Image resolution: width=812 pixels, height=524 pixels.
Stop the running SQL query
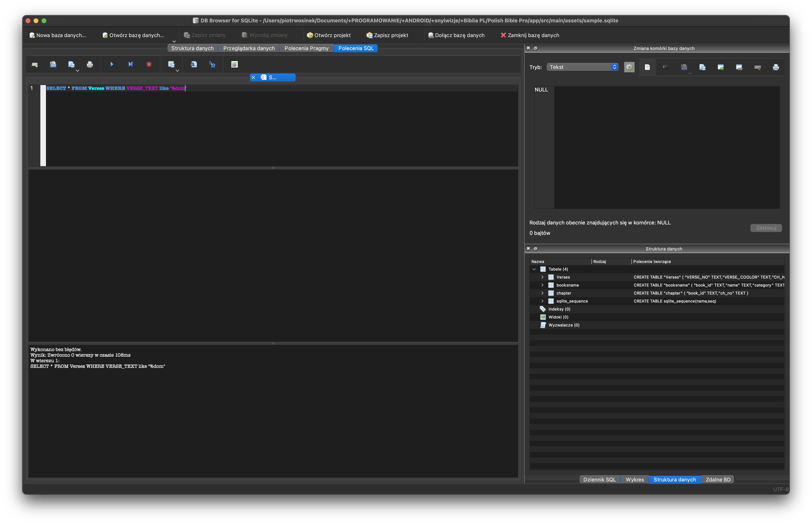pos(149,64)
